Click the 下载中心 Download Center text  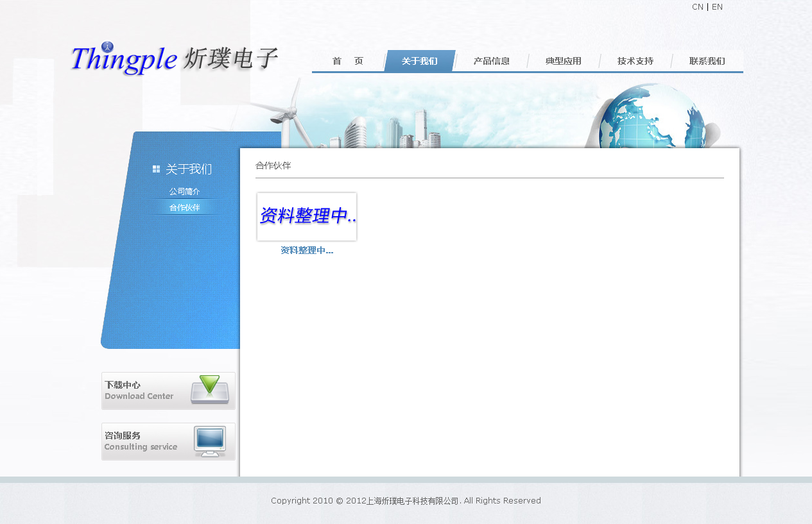[x=139, y=391]
